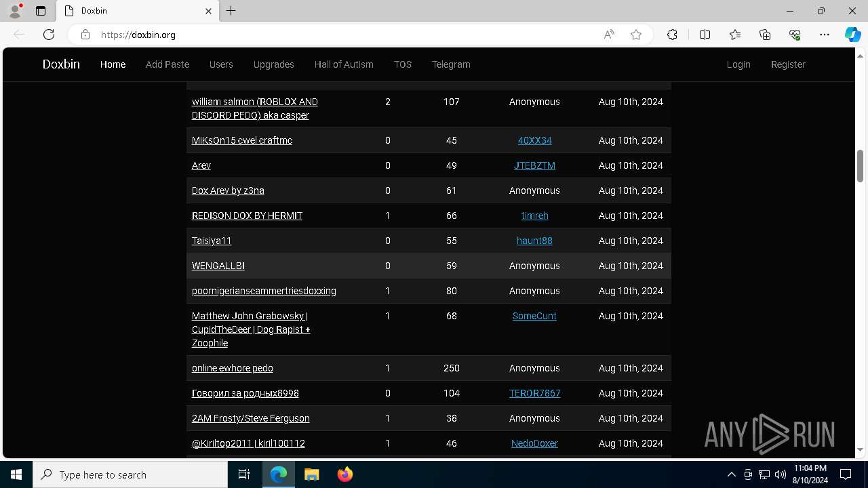The height and width of the screenshot is (488, 868).
Task: Click the Register link
Action: coord(788,64)
